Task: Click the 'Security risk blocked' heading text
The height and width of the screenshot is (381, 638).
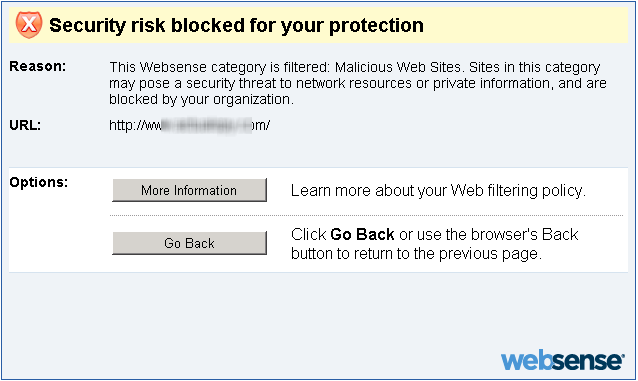Action: (236, 25)
